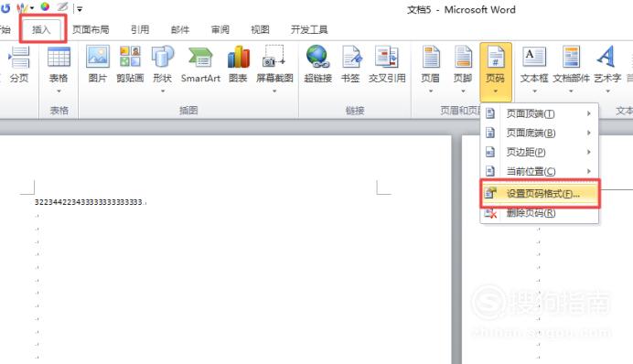Expand the 屏幕截图 dropdown arrow
633x364 pixels.
(274, 91)
